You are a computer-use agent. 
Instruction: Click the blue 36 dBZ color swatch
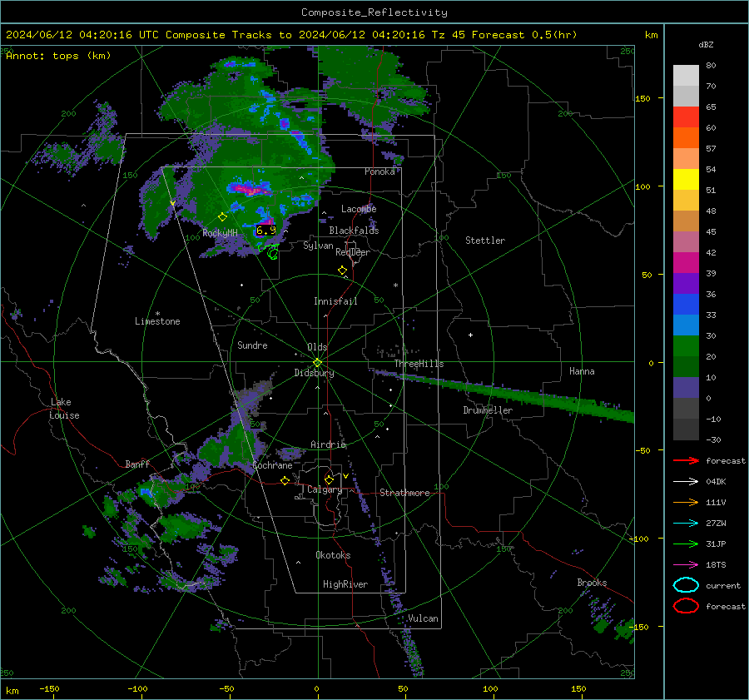pyautogui.click(x=686, y=304)
